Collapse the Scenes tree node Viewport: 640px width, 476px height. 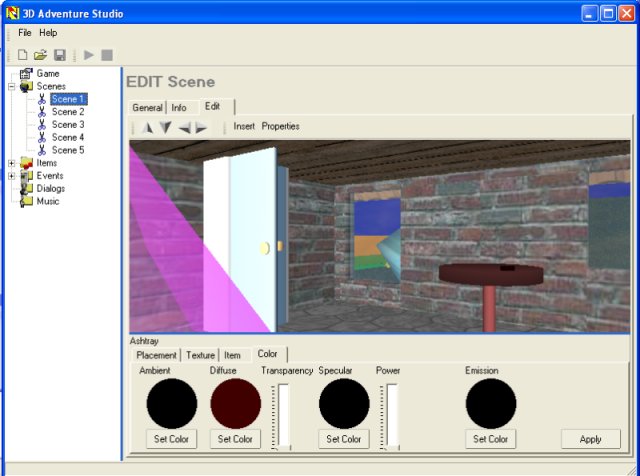(x=11, y=87)
